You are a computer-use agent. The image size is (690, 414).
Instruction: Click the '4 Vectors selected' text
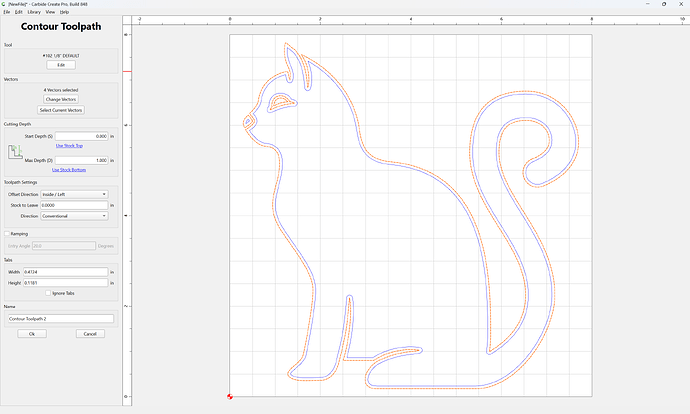61,90
